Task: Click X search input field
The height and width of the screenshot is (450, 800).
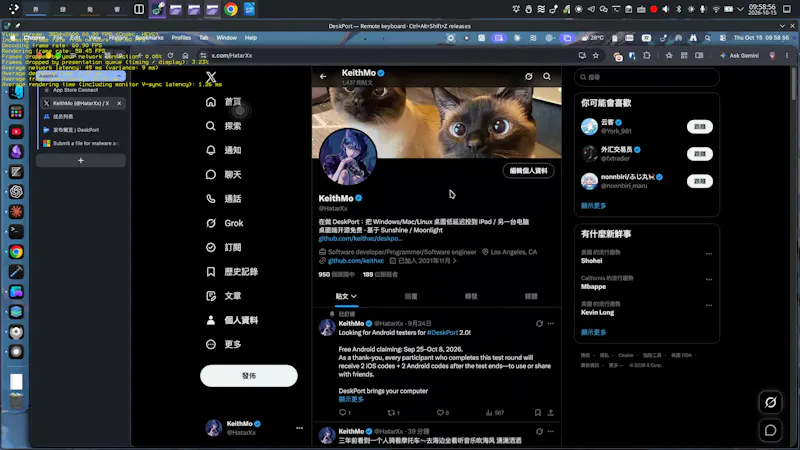Action: coord(646,77)
